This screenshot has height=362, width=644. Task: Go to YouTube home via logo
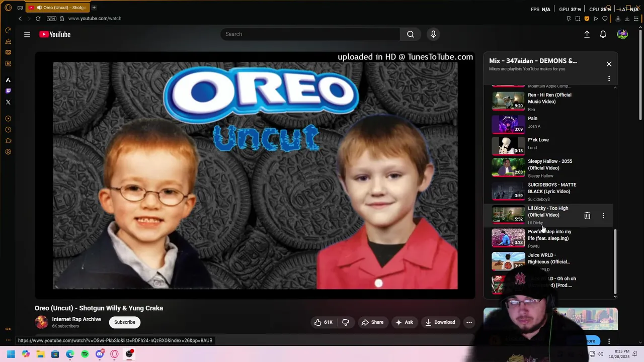55,34
